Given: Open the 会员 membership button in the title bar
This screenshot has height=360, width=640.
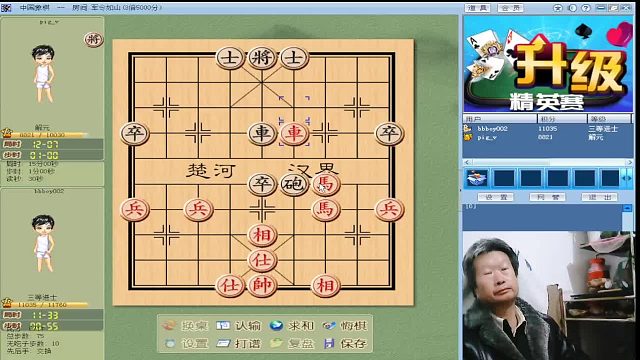Looking at the screenshot, I should pos(510,8).
